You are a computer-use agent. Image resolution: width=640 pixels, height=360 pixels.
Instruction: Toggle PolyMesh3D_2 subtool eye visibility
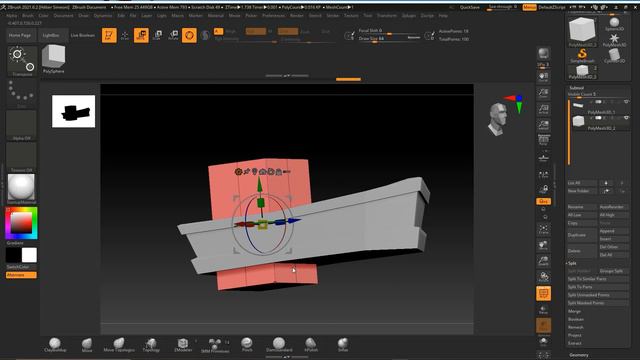(x=626, y=118)
